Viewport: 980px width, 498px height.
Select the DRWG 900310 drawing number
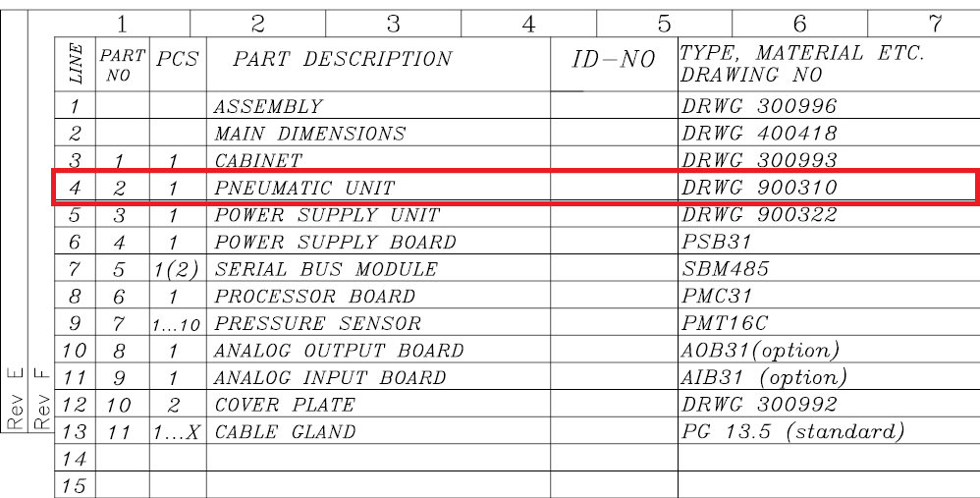point(759,188)
